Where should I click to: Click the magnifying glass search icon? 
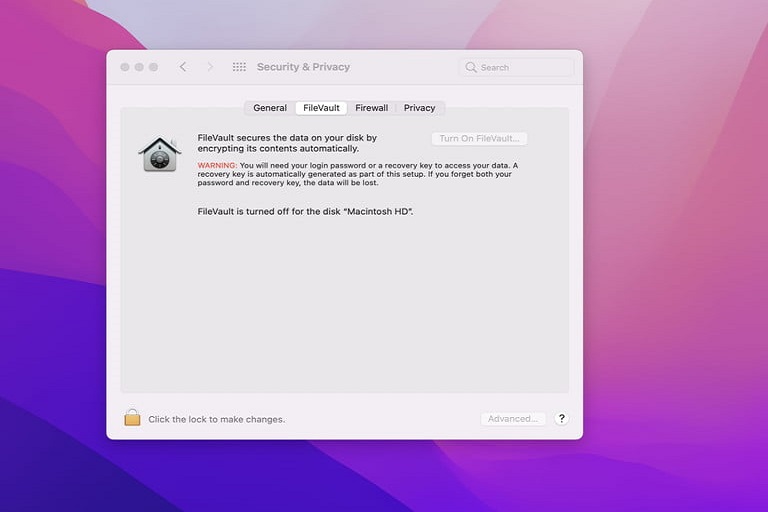471,68
